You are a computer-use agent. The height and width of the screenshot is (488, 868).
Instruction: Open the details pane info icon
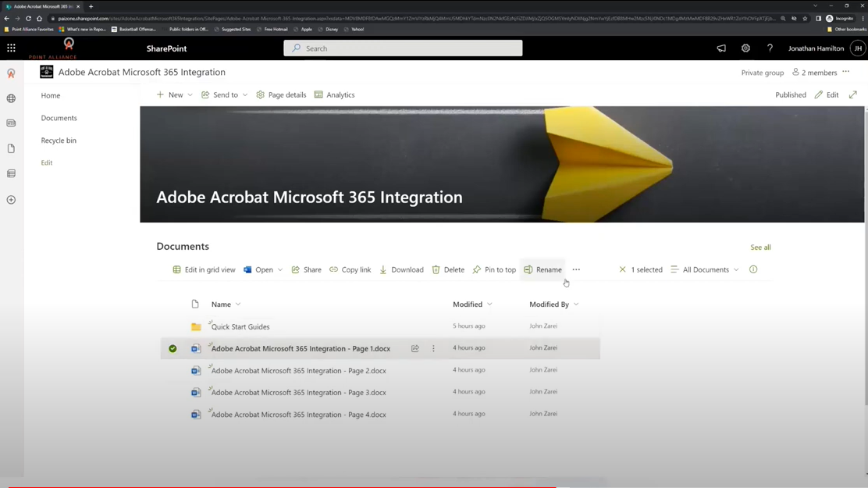(753, 269)
